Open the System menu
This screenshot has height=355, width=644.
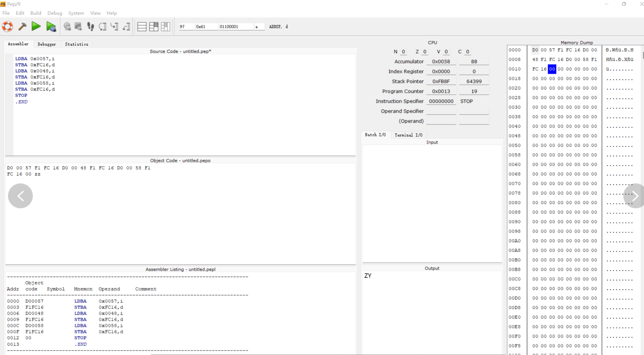[x=76, y=13]
